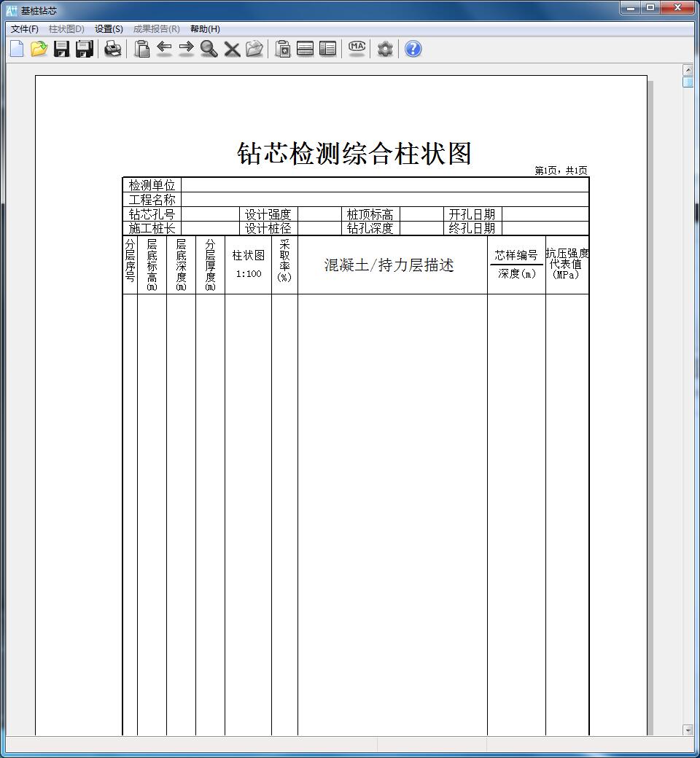Click the 设计桩径 label
The image size is (700, 758).
click(x=268, y=228)
